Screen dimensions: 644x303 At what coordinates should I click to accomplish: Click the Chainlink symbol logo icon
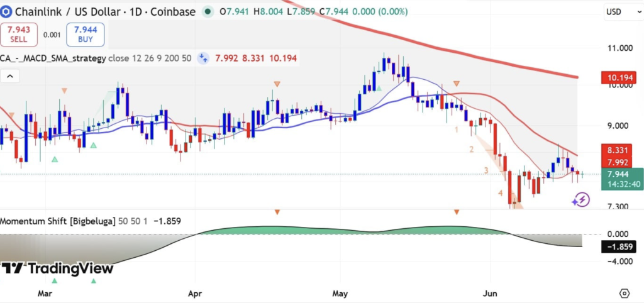coord(6,11)
